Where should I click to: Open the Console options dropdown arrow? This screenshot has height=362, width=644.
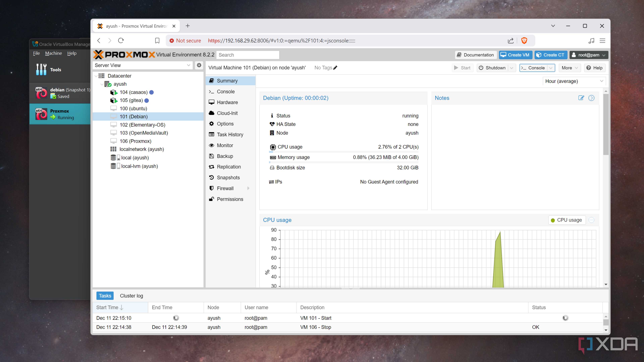click(551, 68)
